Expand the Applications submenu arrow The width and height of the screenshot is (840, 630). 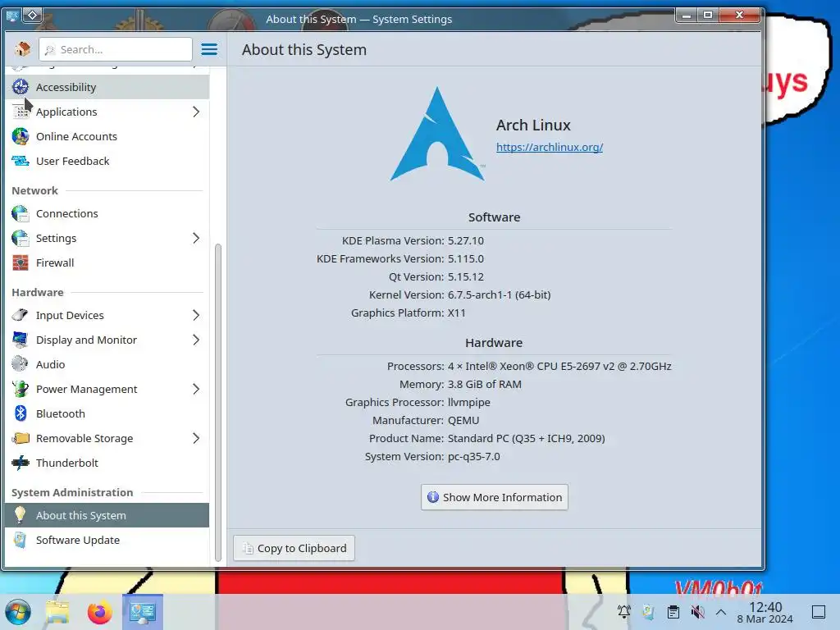pos(196,112)
